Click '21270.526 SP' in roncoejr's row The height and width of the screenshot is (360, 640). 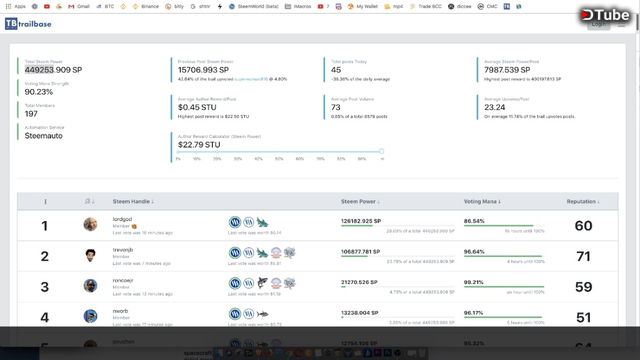tap(359, 282)
